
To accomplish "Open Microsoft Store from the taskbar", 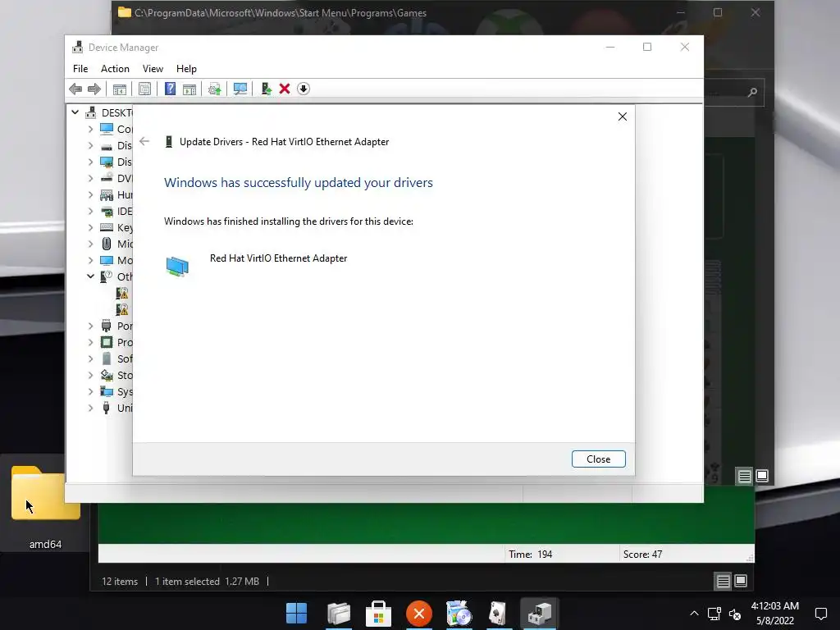I will (379, 614).
